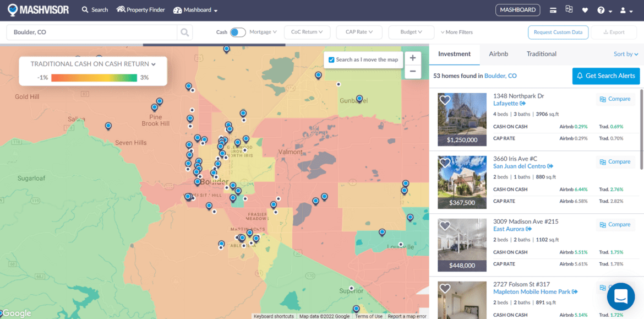Screen dimensions: 644x319
Task: Zoom in using the map plus control
Action: click(412, 57)
